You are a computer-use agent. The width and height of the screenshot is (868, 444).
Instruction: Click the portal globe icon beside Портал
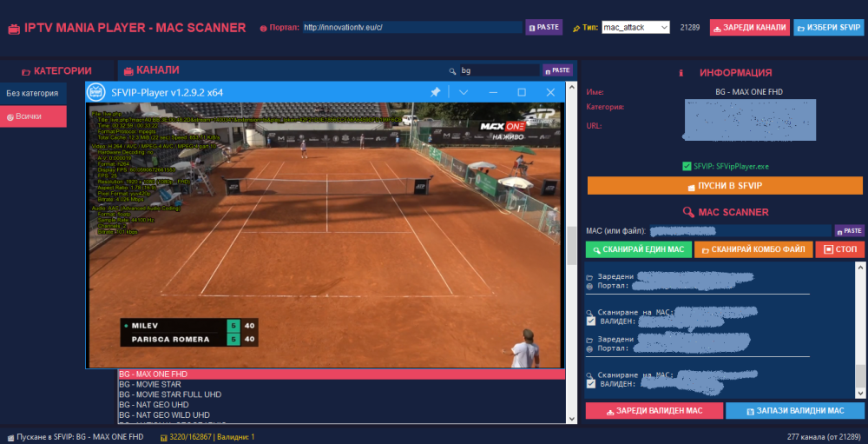tap(263, 28)
